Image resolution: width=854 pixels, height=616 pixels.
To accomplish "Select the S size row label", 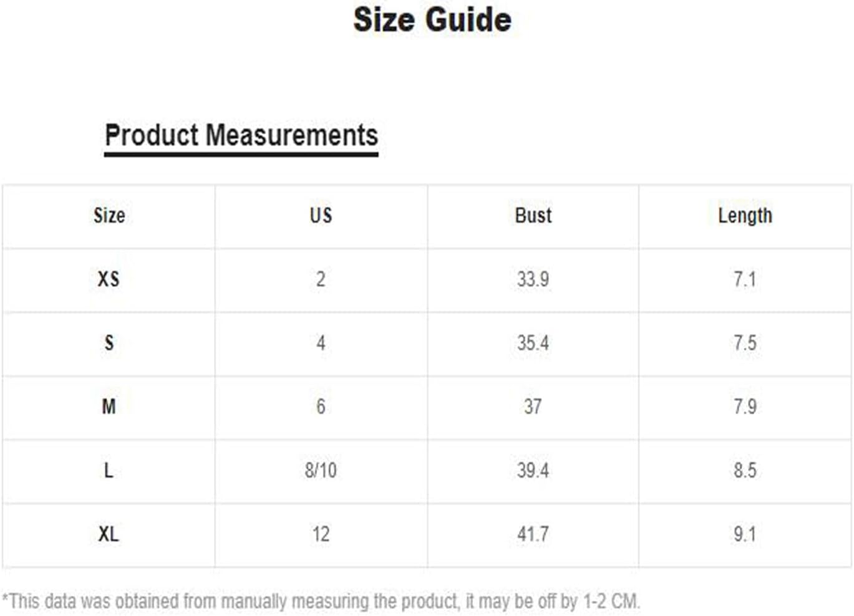I will (109, 343).
